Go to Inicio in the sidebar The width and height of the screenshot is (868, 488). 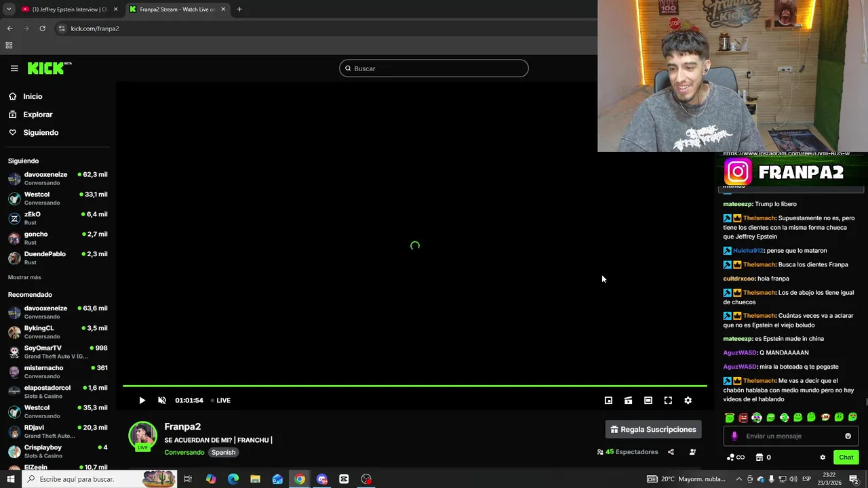[x=33, y=96]
